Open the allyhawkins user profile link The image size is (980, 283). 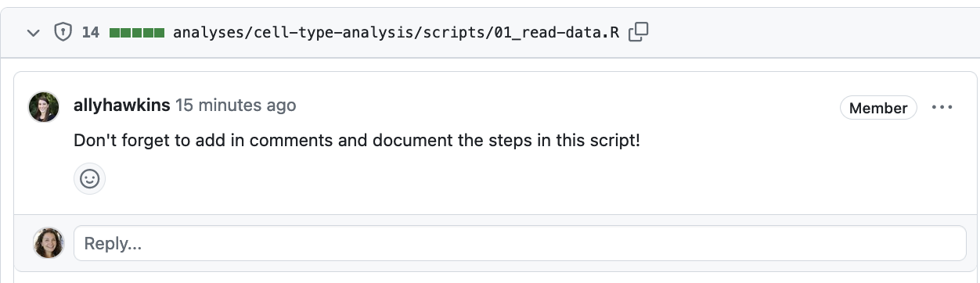pyautogui.click(x=121, y=105)
